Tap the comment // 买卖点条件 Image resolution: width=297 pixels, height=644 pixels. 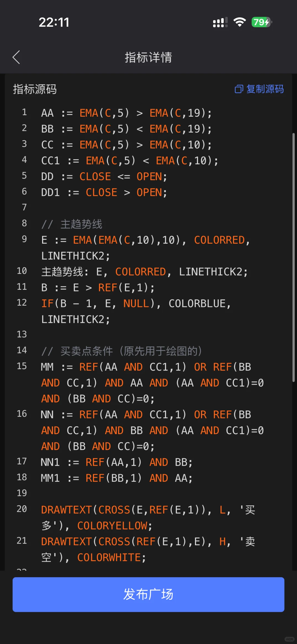coord(122,351)
